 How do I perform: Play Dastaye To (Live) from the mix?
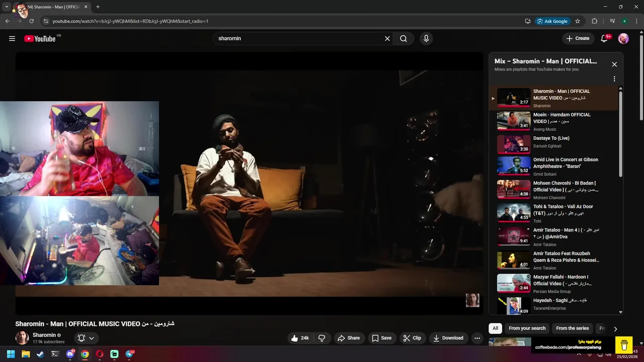click(x=553, y=143)
